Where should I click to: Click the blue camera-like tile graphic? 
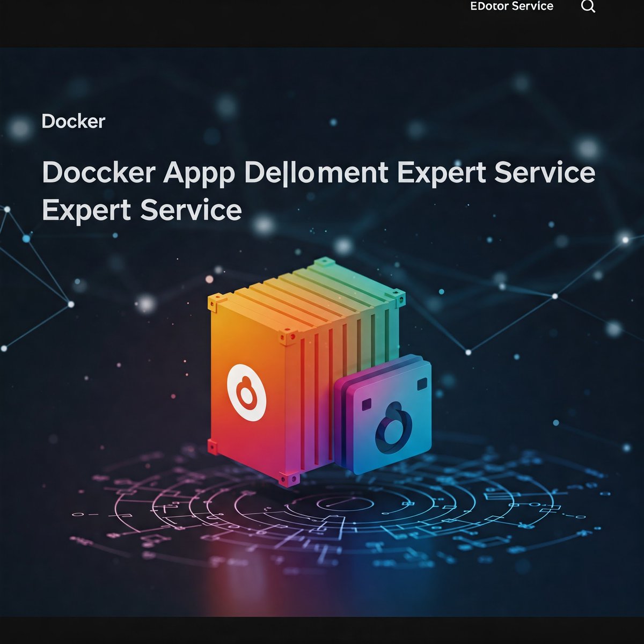pos(383,414)
